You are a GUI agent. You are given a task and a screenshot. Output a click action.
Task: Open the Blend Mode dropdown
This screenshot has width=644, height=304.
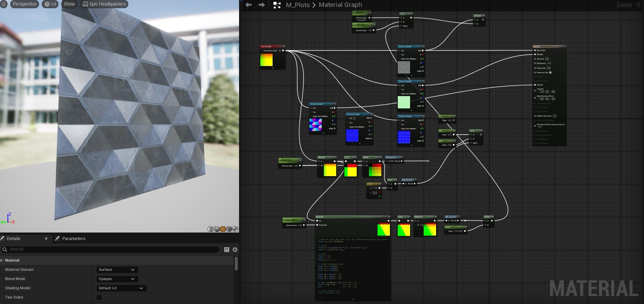click(117, 279)
